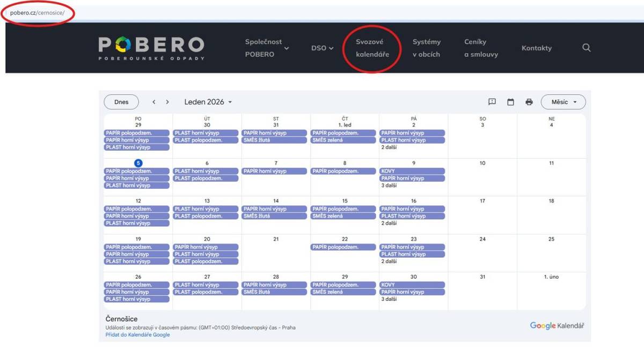Click the Google Kalendář logo
Screen dimensions: 644x357
[557, 325]
